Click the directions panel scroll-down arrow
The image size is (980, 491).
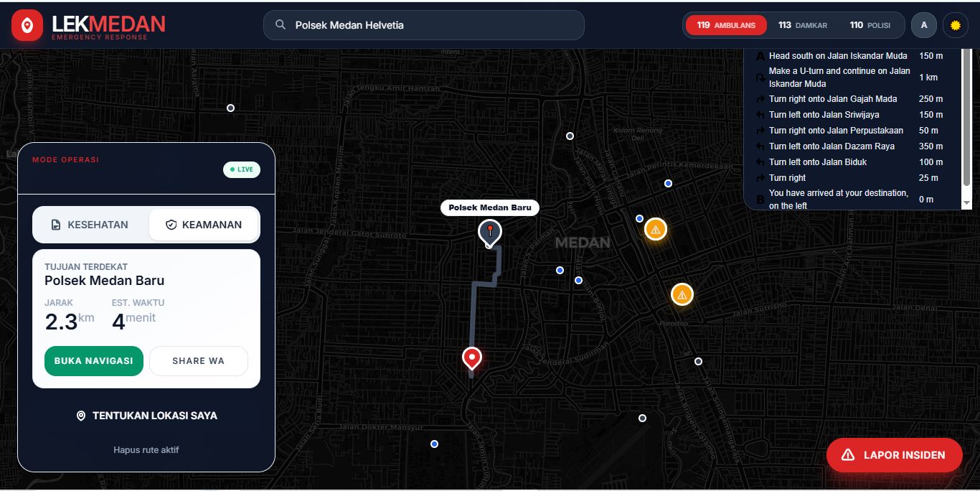click(966, 205)
